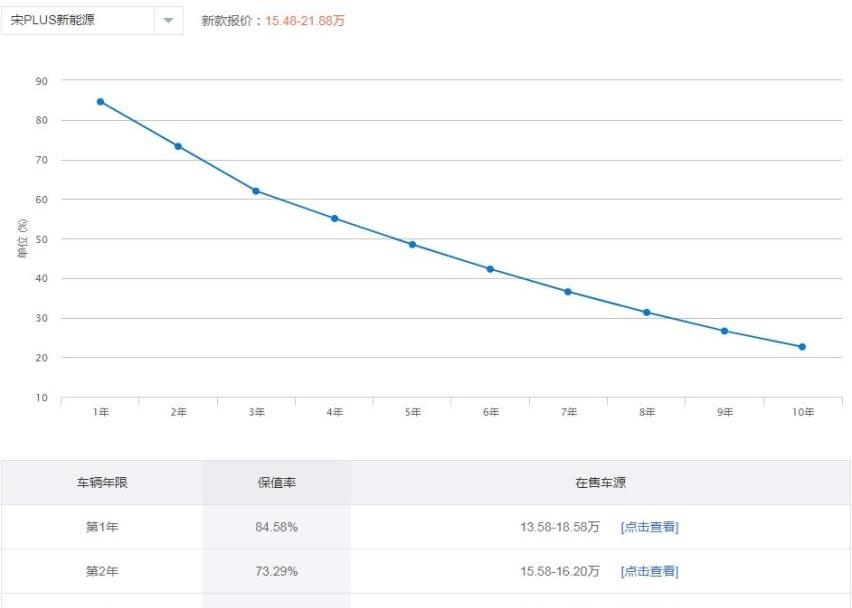Image resolution: width=852 pixels, height=608 pixels.
Task: Click the 73.29% retention value
Action: point(277,572)
